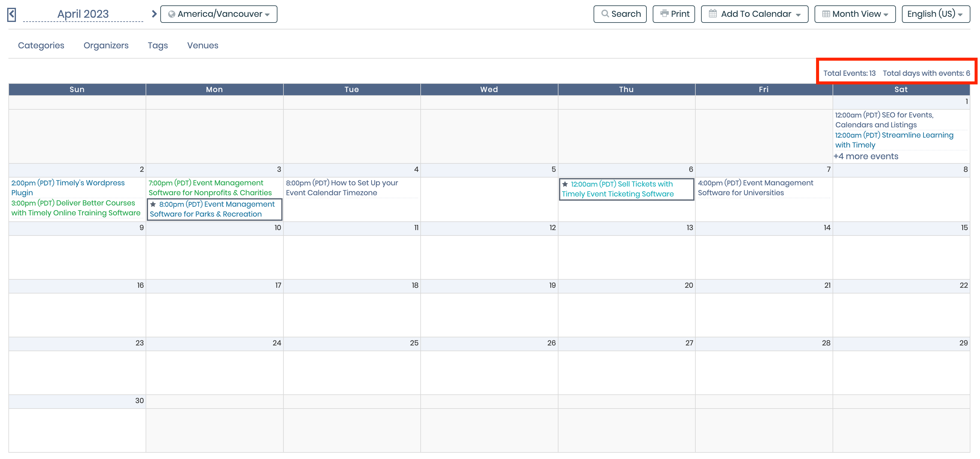Click the next month chevron arrow
980x459 pixels.
tap(154, 14)
